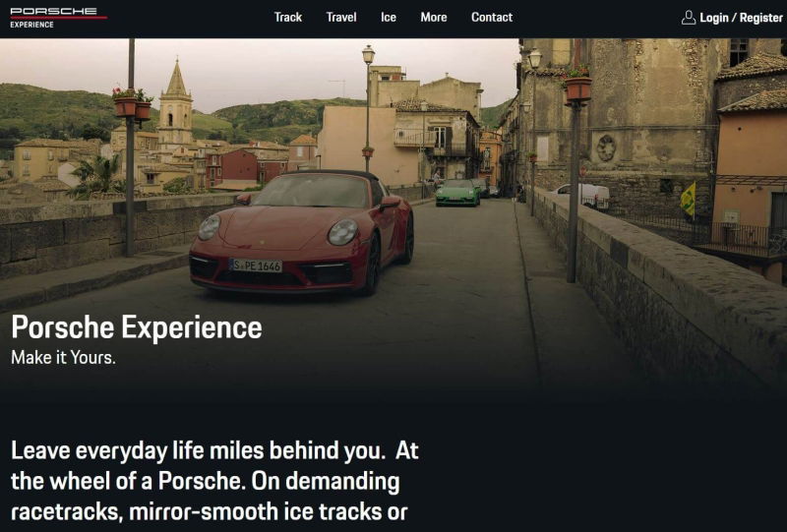Click the church bell tower in image
787x532 pixels.
click(176, 104)
